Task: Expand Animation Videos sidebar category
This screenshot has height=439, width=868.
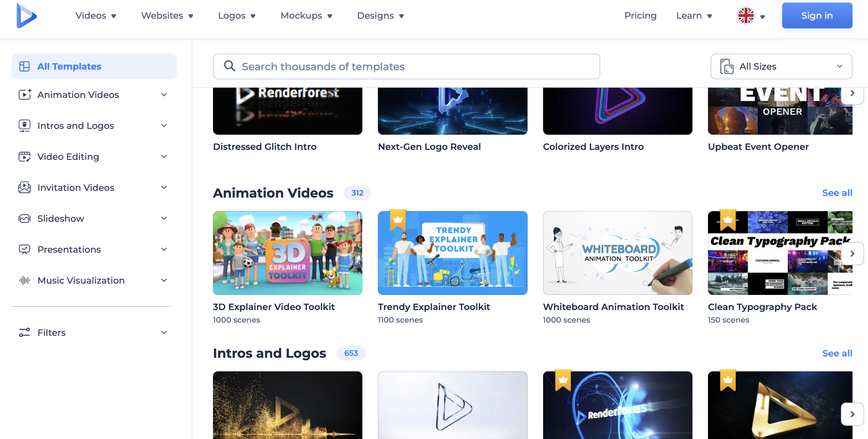Action: point(164,94)
